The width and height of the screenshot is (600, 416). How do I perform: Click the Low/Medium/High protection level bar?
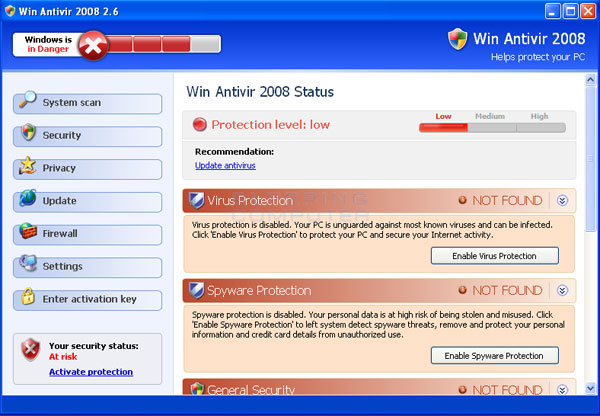click(x=492, y=127)
